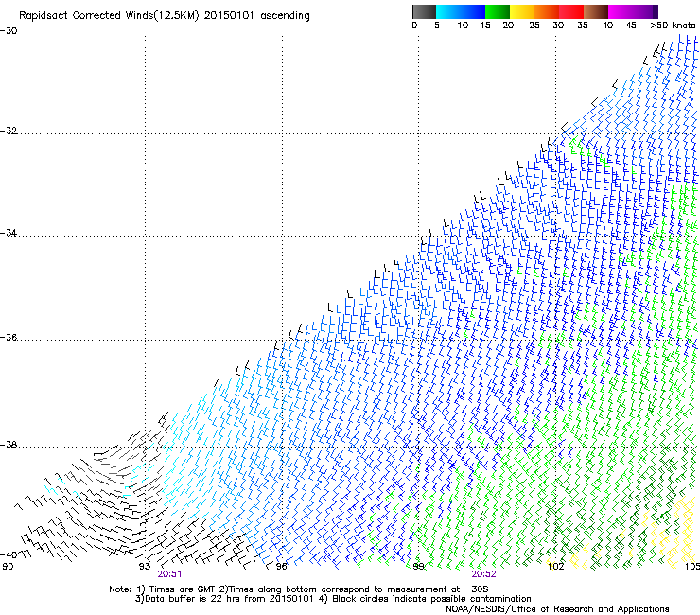
Task: Click the '>50 knots' legend label
Action: 673,26
